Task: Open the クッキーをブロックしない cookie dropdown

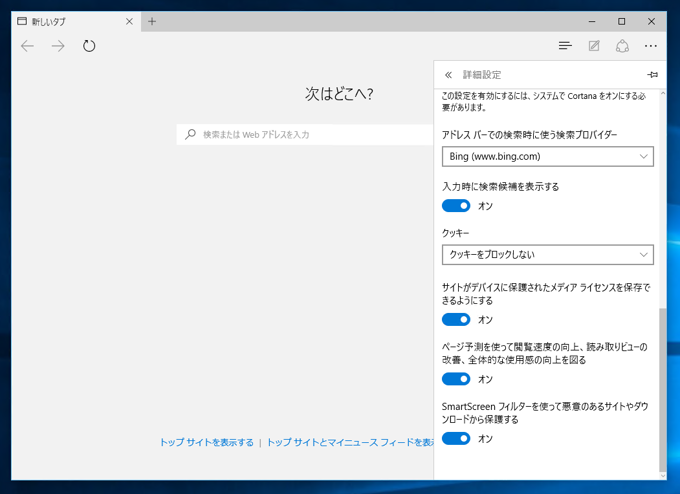Action: [548, 255]
